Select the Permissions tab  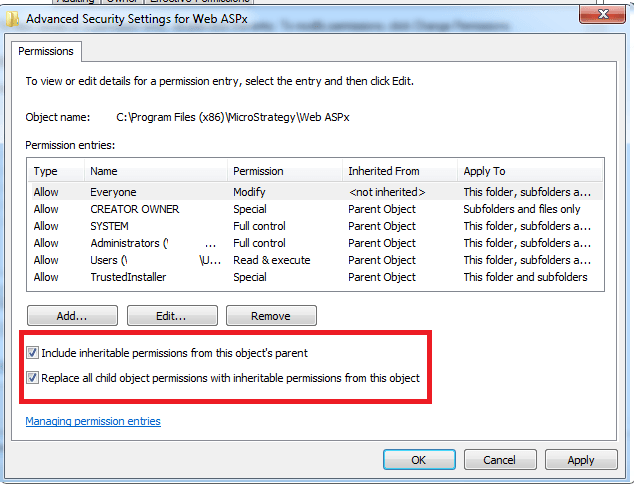click(48, 50)
